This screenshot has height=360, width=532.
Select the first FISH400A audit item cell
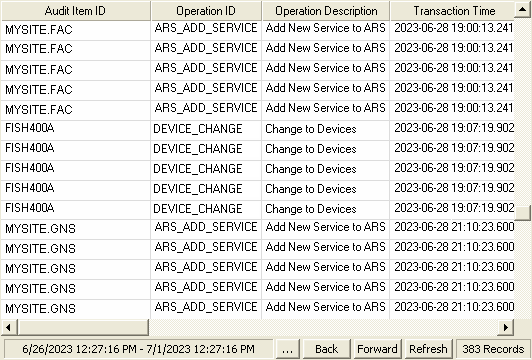pos(75,130)
